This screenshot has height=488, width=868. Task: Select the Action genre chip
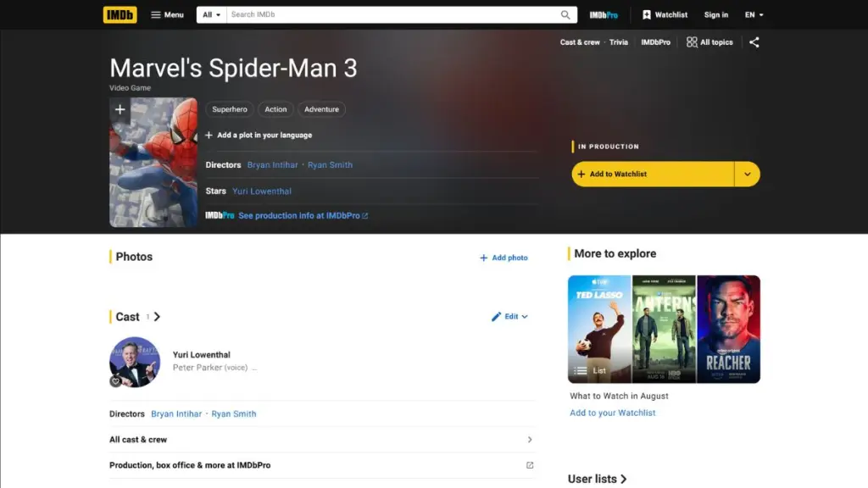(x=275, y=109)
